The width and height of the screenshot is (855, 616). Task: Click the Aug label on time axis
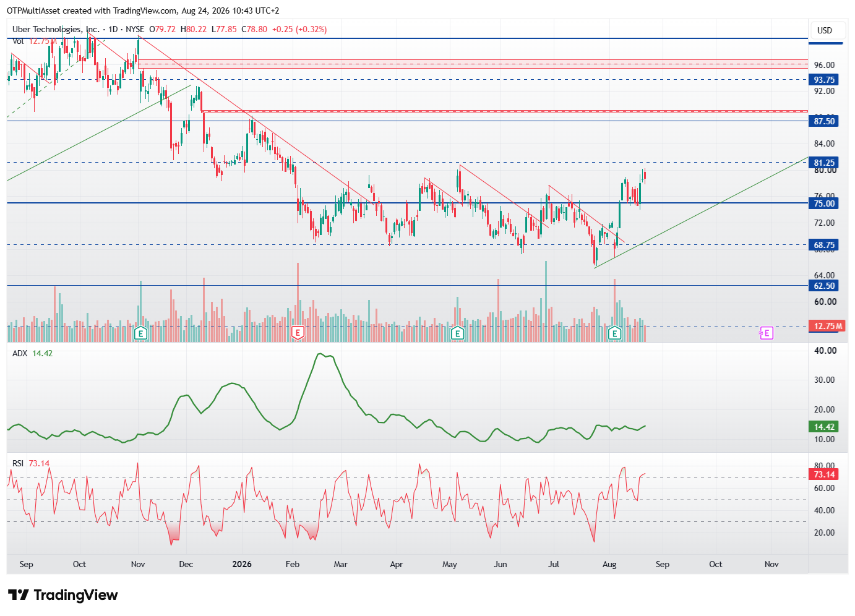[x=609, y=564]
